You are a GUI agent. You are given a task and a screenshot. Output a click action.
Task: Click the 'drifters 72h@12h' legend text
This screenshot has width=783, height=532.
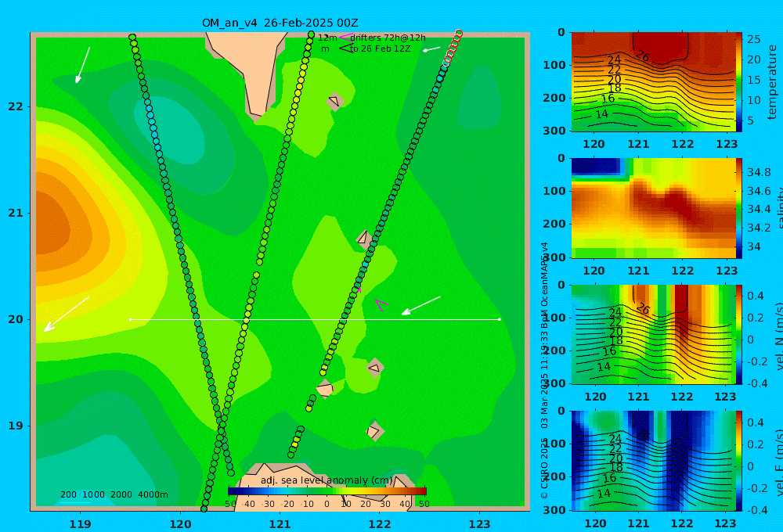[x=388, y=38]
